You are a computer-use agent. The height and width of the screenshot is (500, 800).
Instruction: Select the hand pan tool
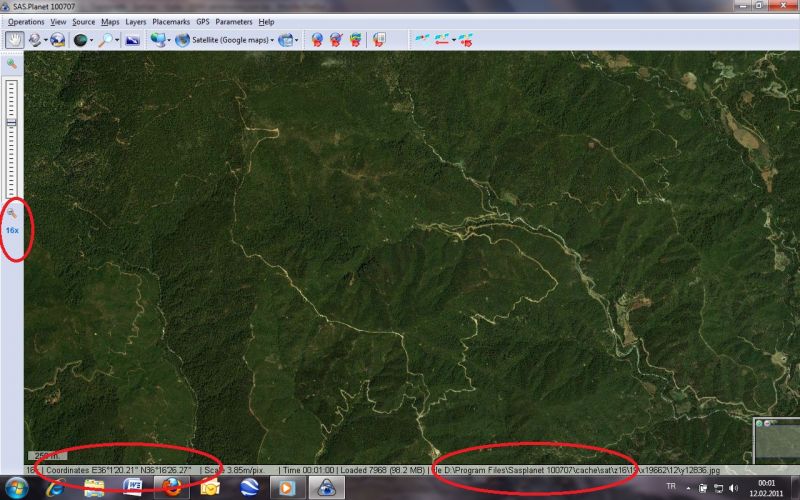(14, 40)
